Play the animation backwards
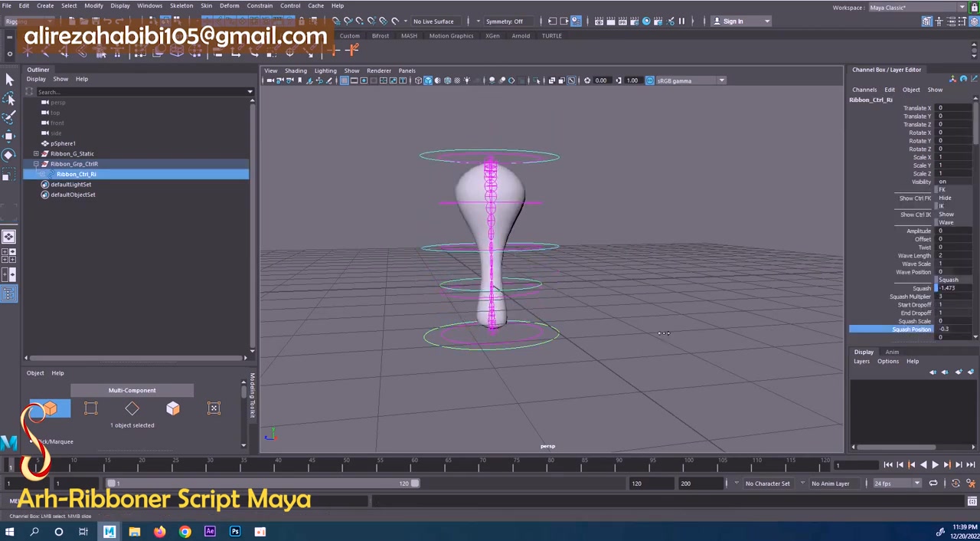 pyautogui.click(x=923, y=464)
